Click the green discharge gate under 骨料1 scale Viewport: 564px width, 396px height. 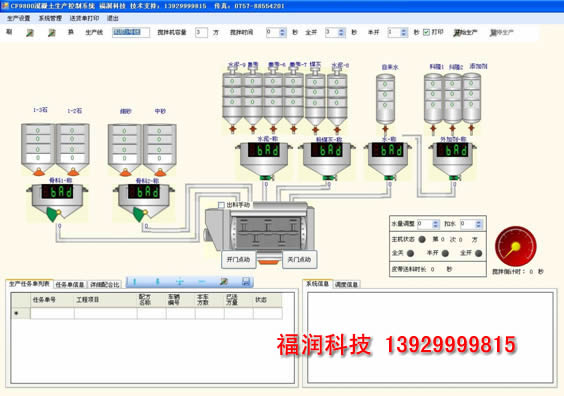(54, 215)
